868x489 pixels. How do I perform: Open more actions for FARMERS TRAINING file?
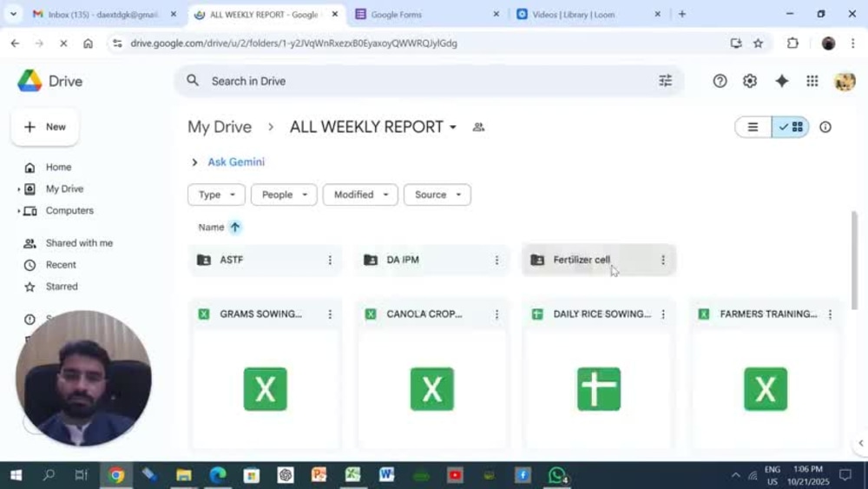(830, 314)
